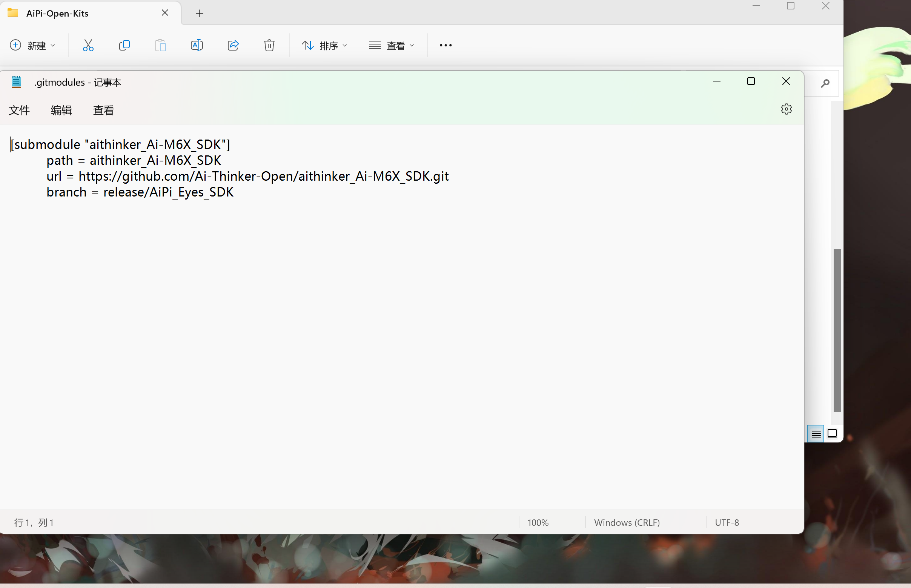The width and height of the screenshot is (911, 588).
Task: Close the File Explorer window
Action: [x=825, y=6]
